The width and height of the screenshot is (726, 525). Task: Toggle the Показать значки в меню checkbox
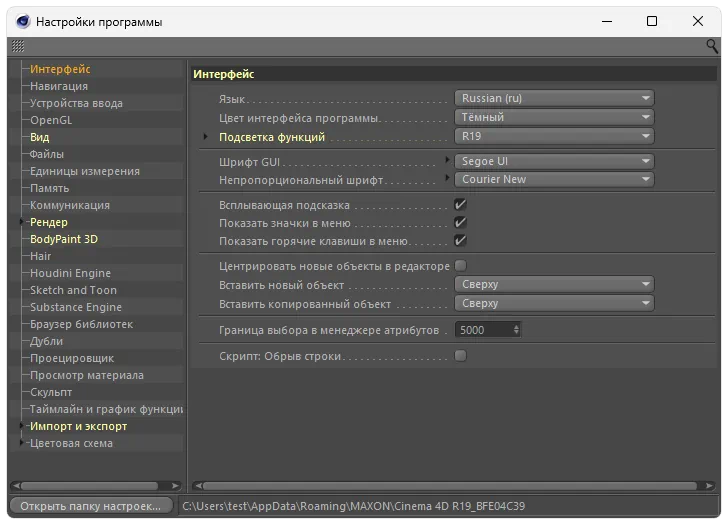[460, 223]
